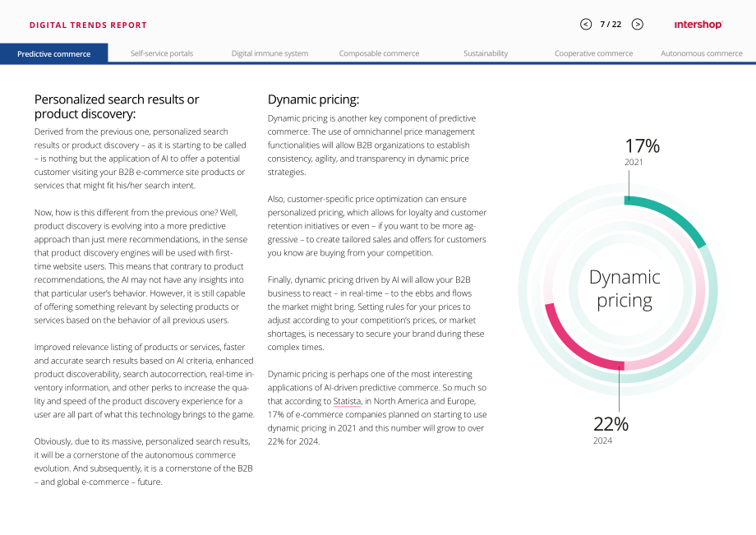Screen dimensions: 756x535
Task: Click the Dynamic pricing section heading
Action: click(313, 99)
